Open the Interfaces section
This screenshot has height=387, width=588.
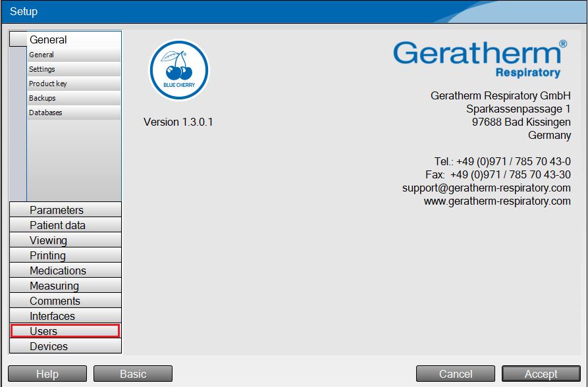(65, 316)
